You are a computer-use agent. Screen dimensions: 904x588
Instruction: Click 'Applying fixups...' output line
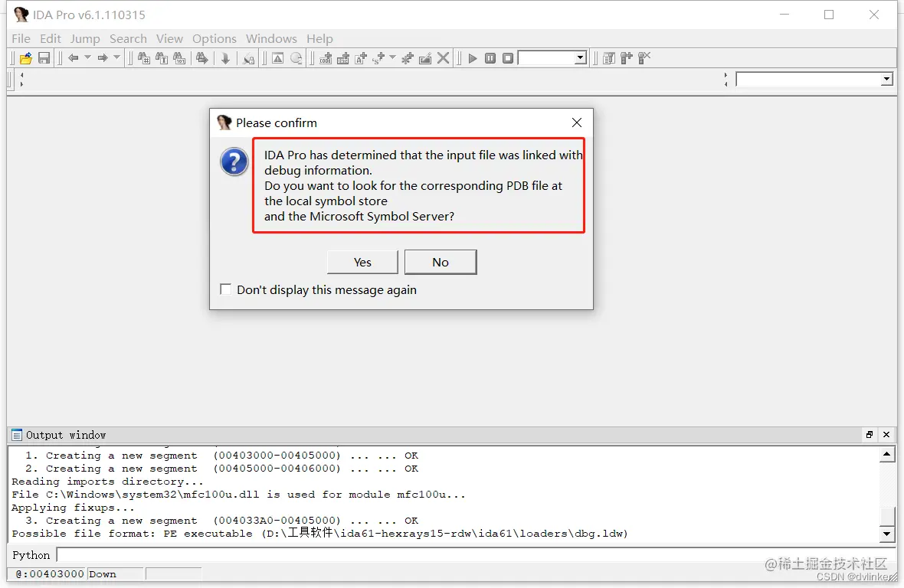73,508
